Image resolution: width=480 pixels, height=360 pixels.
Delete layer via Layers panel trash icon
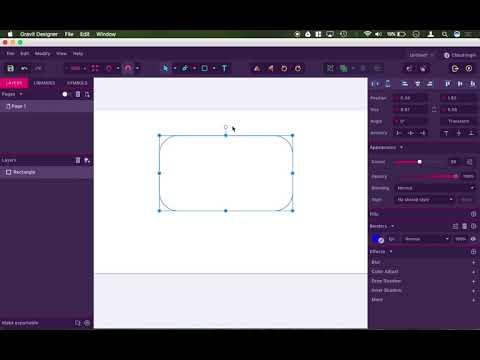pyautogui.click(x=78, y=160)
